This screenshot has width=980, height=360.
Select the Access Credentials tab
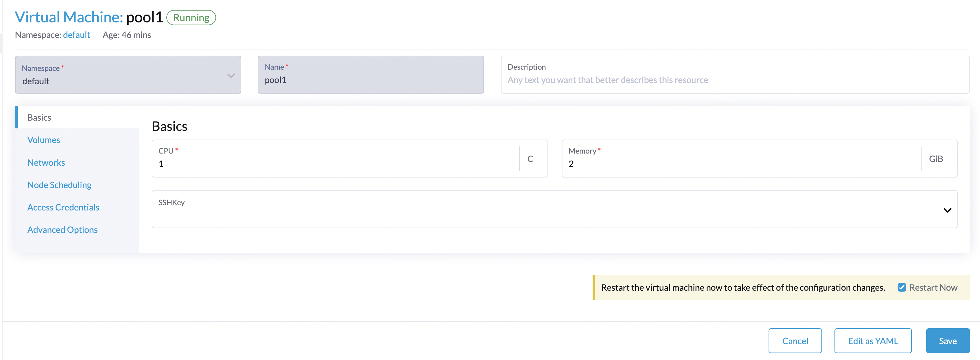pyautogui.click(x=63, y=207)
